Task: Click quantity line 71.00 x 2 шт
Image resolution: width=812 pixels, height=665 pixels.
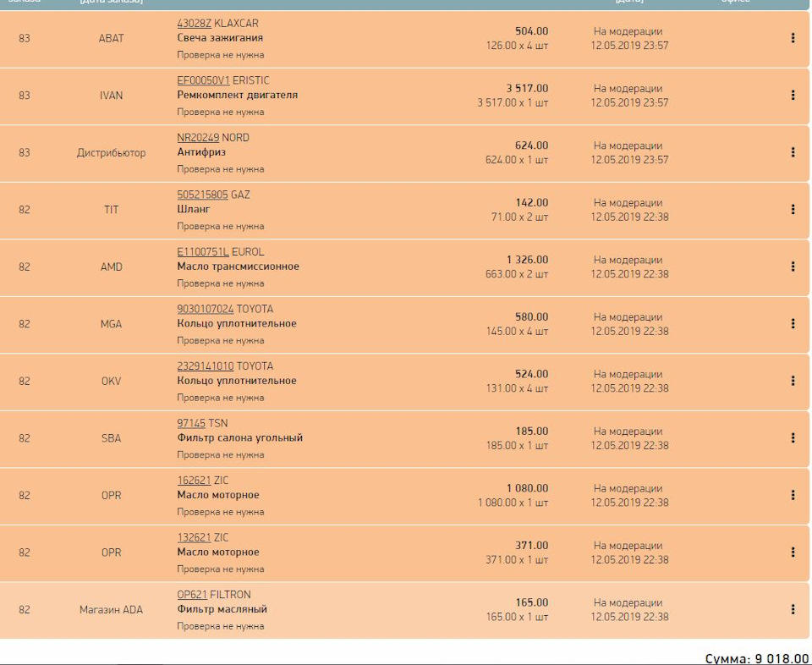Action: [x=519, y=217]
